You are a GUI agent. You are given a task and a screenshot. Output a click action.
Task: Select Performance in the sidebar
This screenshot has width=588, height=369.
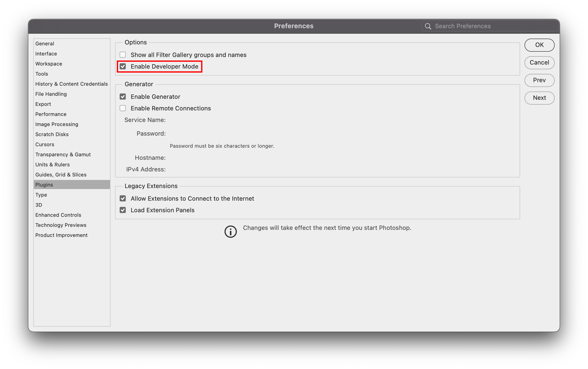point(51,114)
